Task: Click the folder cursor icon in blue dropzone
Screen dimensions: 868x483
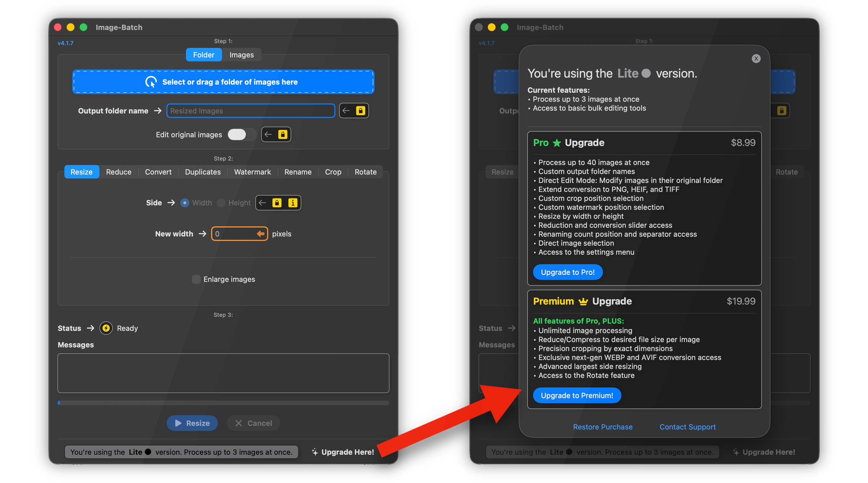Action: [151, 82]
